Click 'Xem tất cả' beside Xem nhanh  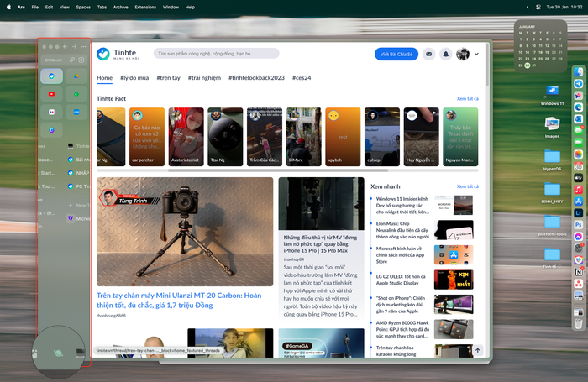(x=467, y=186)
